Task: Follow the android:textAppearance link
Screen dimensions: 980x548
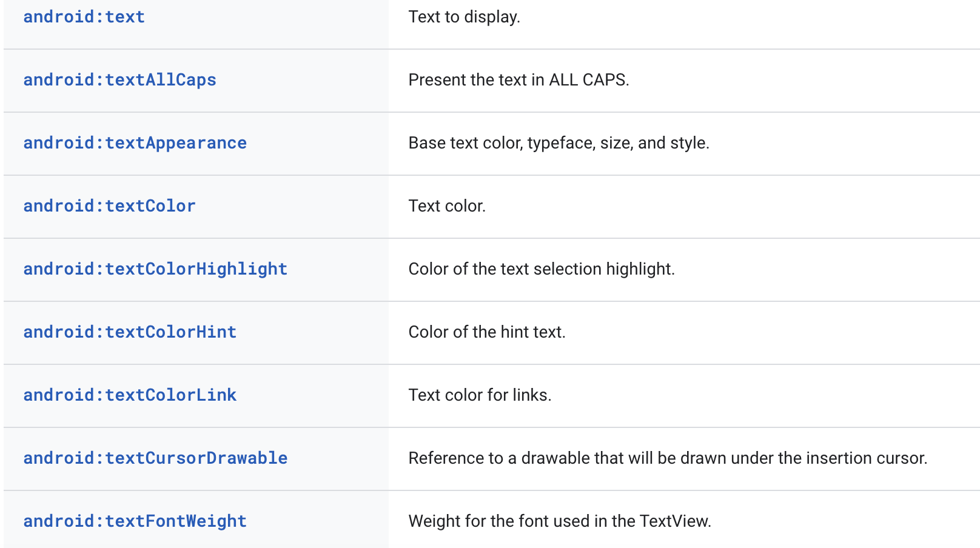Action: pyautogui.click(x=135, y=143)
